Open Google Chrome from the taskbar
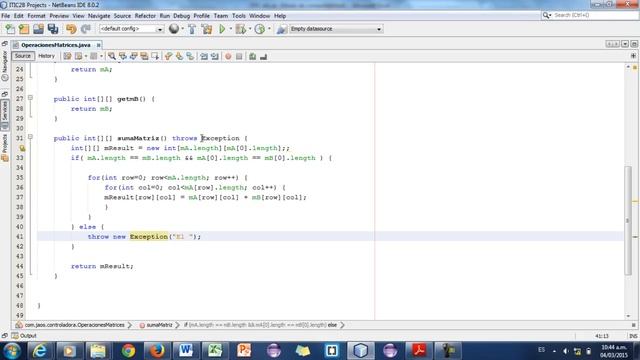 point(128,351)
